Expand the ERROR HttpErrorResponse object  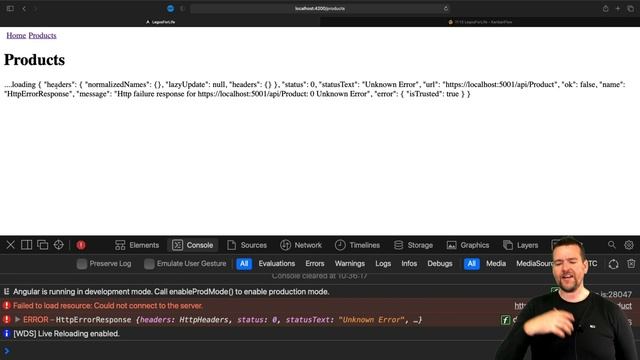coord(18,320)
